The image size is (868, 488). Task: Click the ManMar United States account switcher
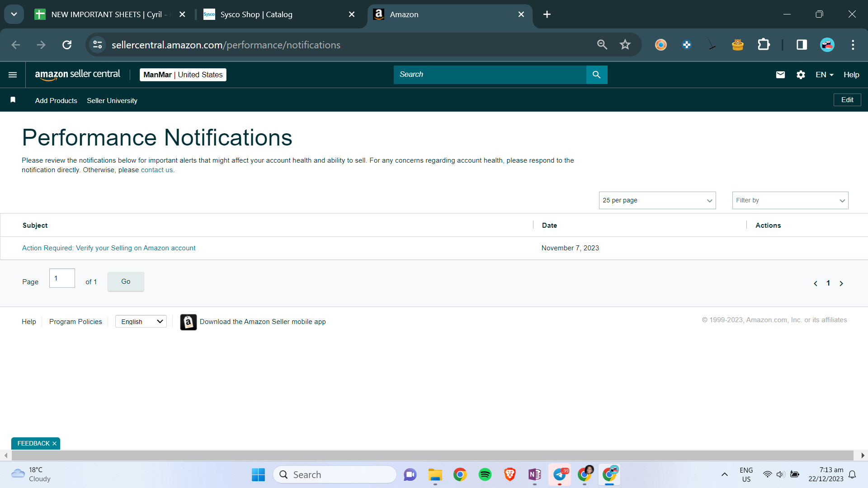[183, 75]
